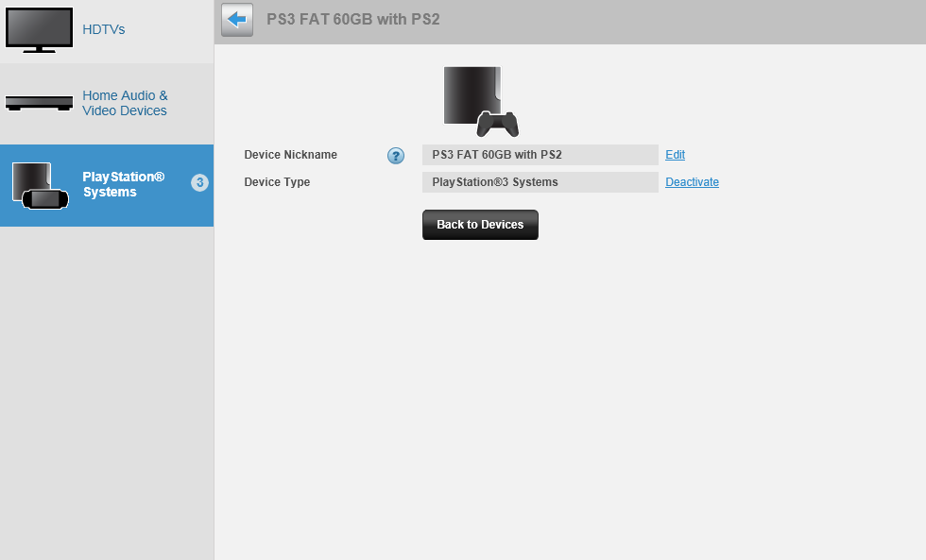Click the 'Device Nickname' label
This screenshot has height=560, width=926.
(x=291, y=155)
